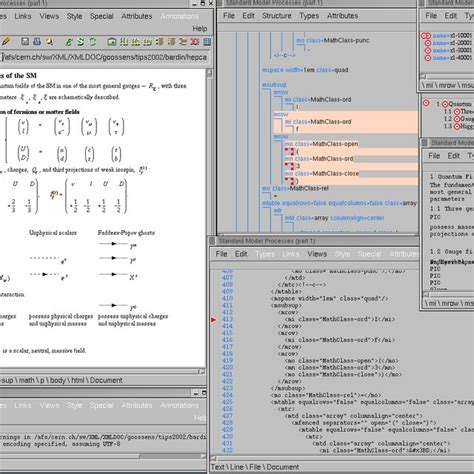Select the highlighted 'mi class=MathClass-ord' f node
This screenshot has height=474, width=474.
(318, 122)
